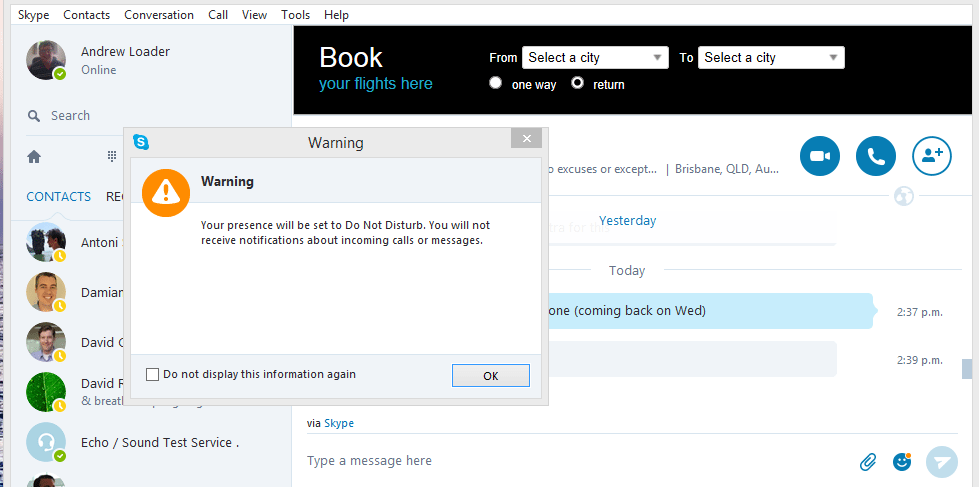
Task: Attach a file to the message
Action: coord(868,461)
